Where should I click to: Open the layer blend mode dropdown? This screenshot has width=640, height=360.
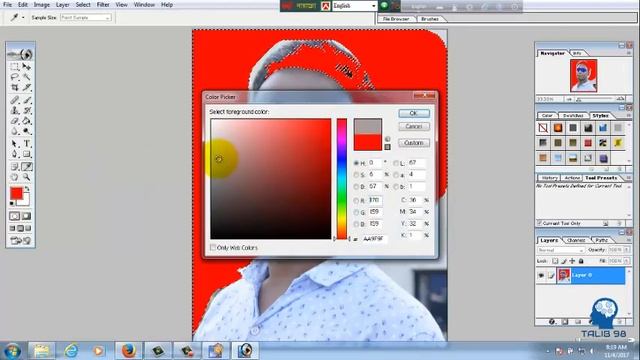pyautogui.click(x=561, y=249)
